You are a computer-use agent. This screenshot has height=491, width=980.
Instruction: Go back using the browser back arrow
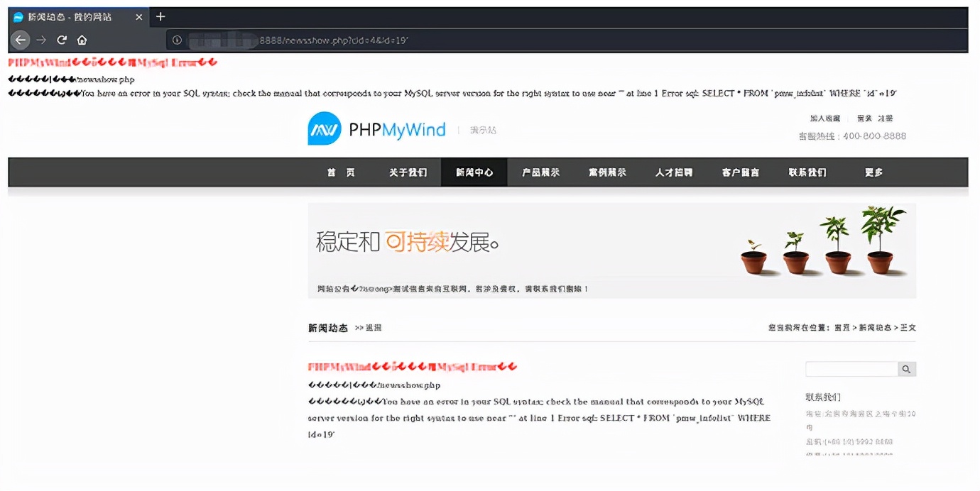(21, 40)
